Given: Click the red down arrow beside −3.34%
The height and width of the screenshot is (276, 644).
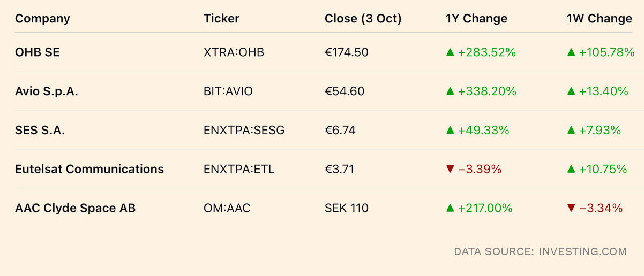Looking at the screenshot, I should pyautogui.click(x=571, y=209).
